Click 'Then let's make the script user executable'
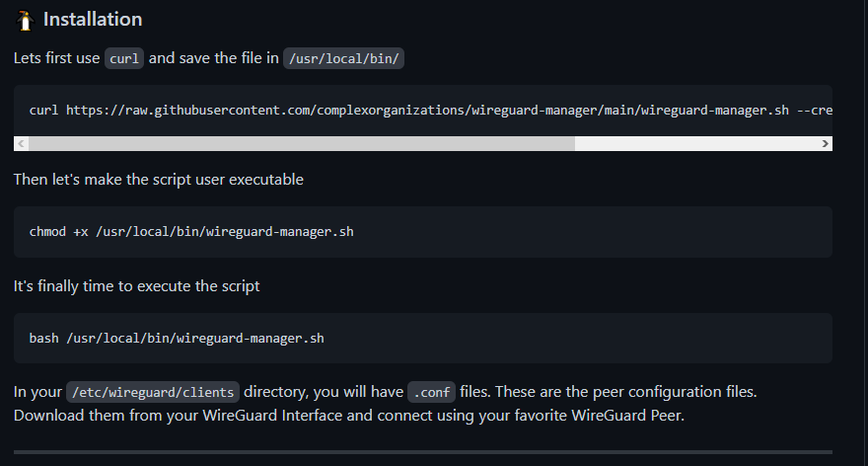 click(159, 180)
